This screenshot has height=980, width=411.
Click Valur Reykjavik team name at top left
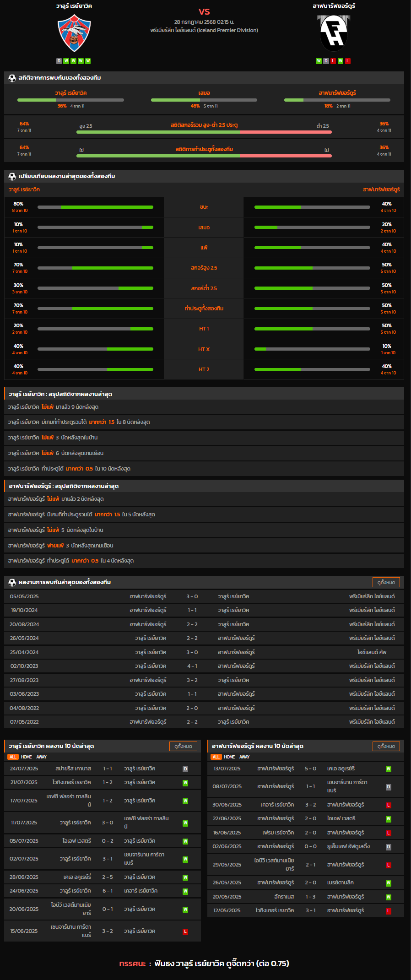click(x=74, y=6)
